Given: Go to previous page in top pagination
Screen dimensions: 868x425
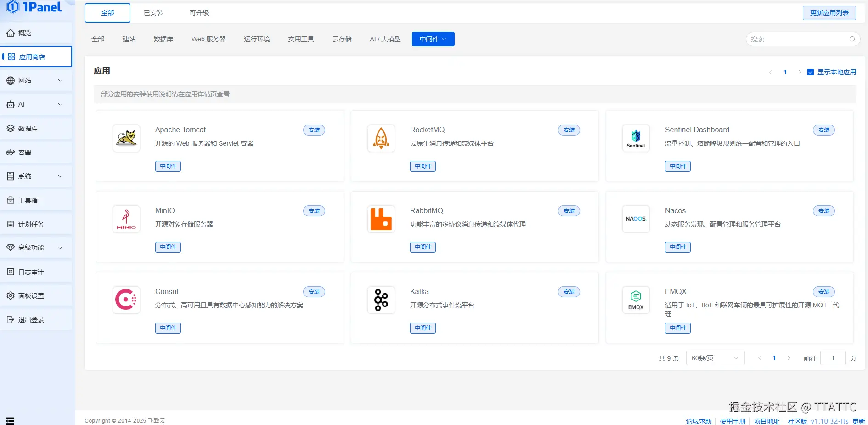Looking at the screenshot, I should [771, 72].
